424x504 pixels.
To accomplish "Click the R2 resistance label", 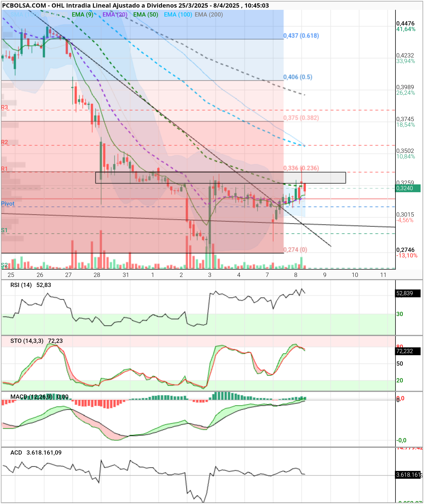I will pyautogui.click(x=4, y=142).
